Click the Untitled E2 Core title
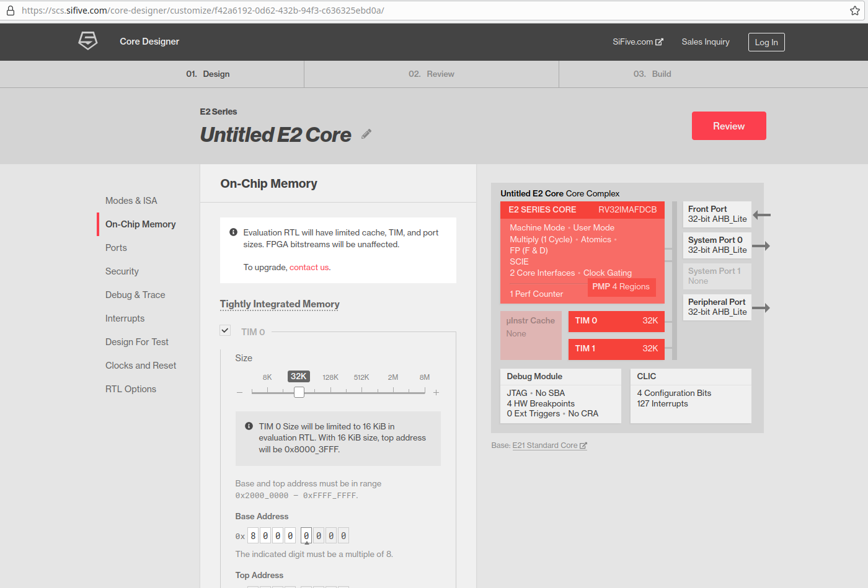This screenshot has width=868, height=588. pos(276,134)
